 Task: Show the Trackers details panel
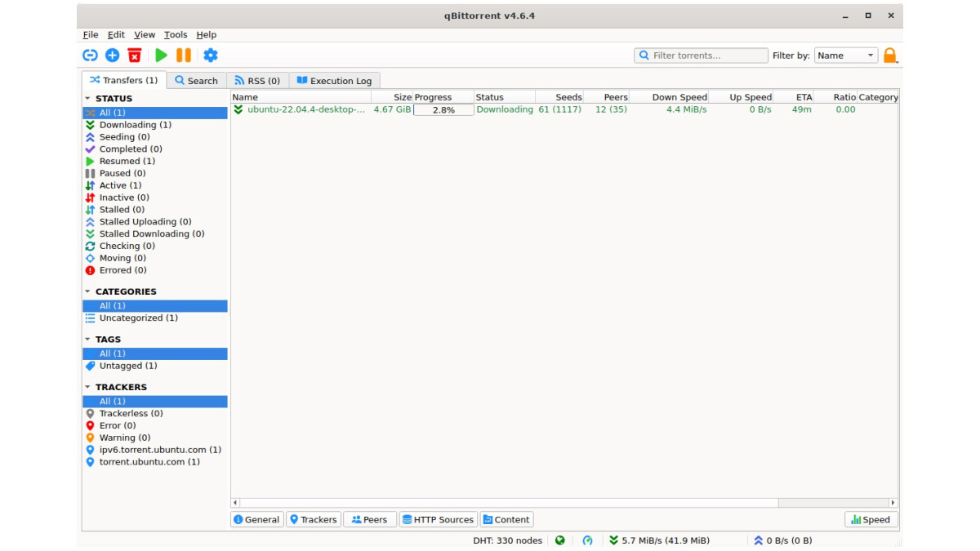[313, 519]
